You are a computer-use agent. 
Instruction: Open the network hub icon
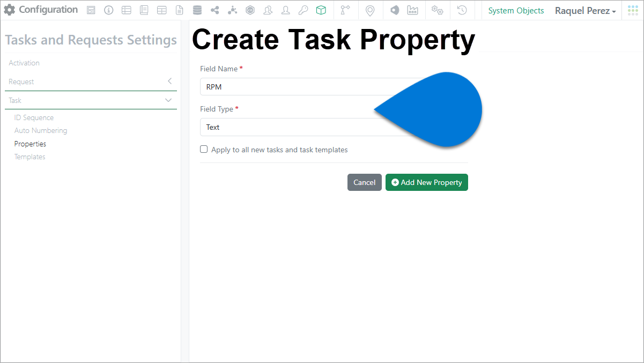pyautogui.click(x=232, y=10)
